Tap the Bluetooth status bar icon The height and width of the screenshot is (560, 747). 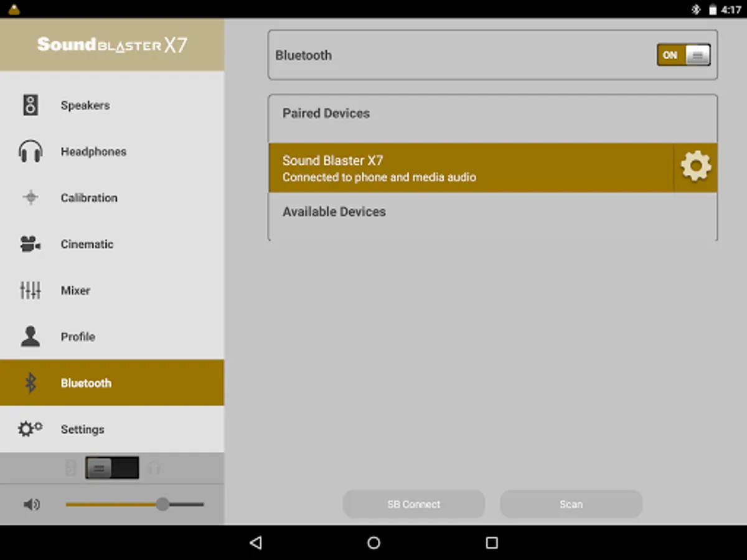pyautogui.click(x=696, y=10)
